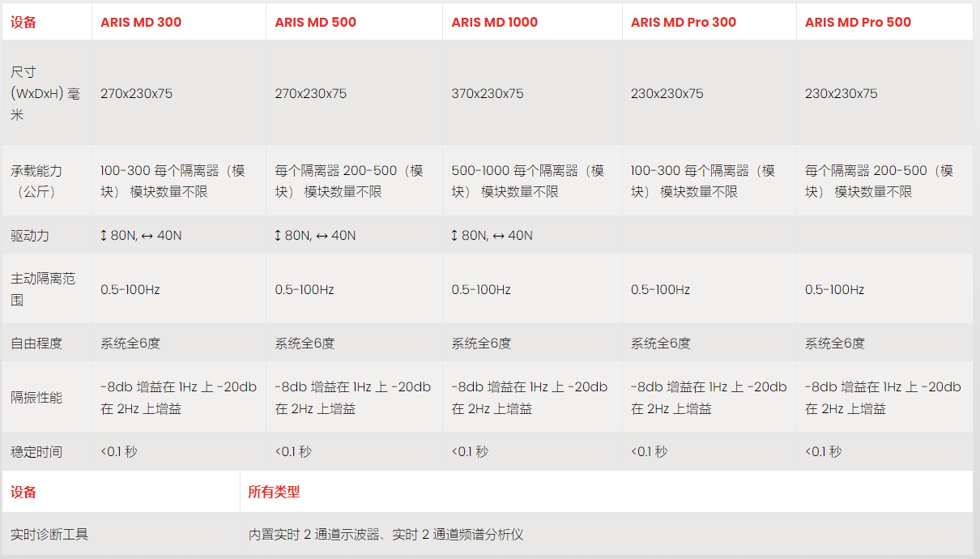The width and height of the screenshot is (980, 559).
Task: Click -8db 增益 isolation cell for ARIS MD 500
Action: pos(353,398)
